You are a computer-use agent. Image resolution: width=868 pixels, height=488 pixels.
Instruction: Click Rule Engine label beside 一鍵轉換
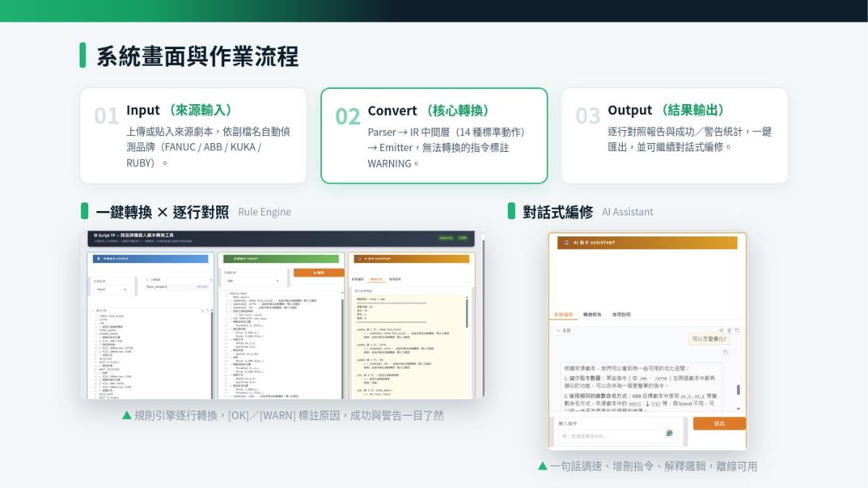click(265, 212)
